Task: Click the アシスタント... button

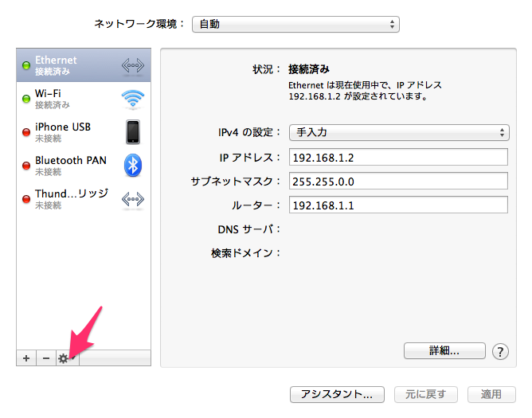Action: [337, 394]
